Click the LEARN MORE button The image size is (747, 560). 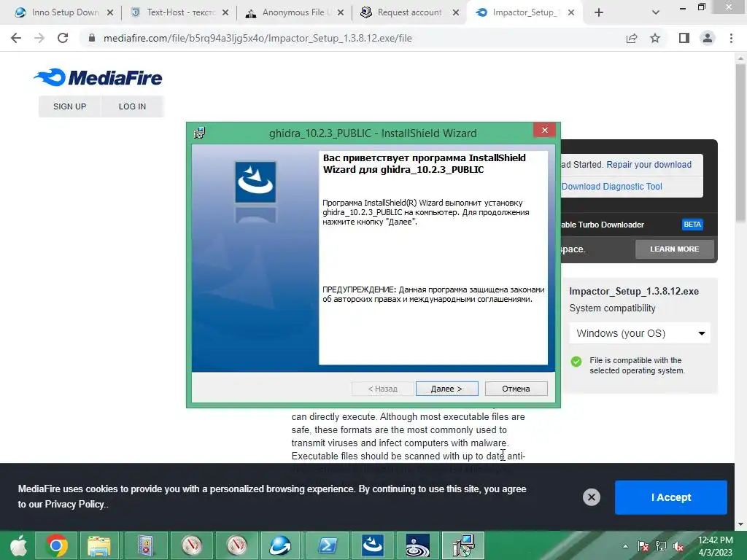(674, 249)
